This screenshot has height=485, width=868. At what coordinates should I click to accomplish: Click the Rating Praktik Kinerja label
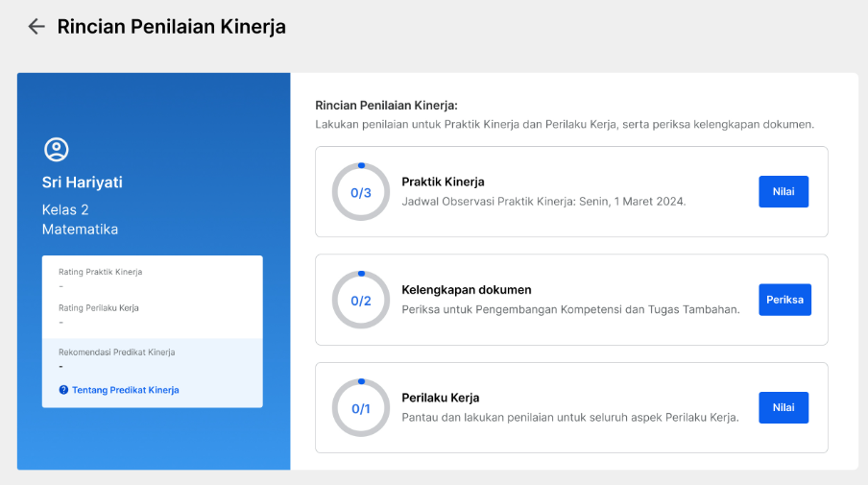pyautogui.click(x=100, y=272)
